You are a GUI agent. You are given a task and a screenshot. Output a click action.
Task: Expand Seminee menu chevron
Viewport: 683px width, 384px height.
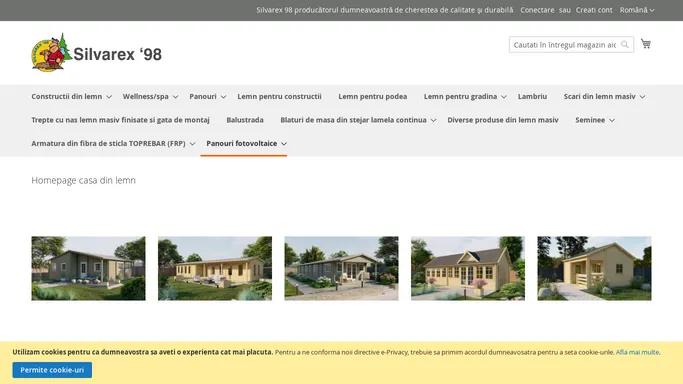(612, 120)
